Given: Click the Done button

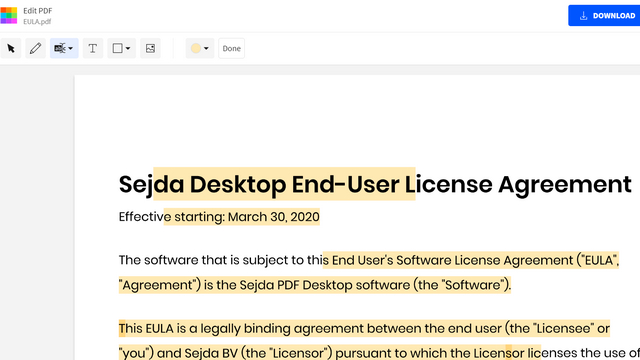Looking at the screenshot, I should pos(231,48).
